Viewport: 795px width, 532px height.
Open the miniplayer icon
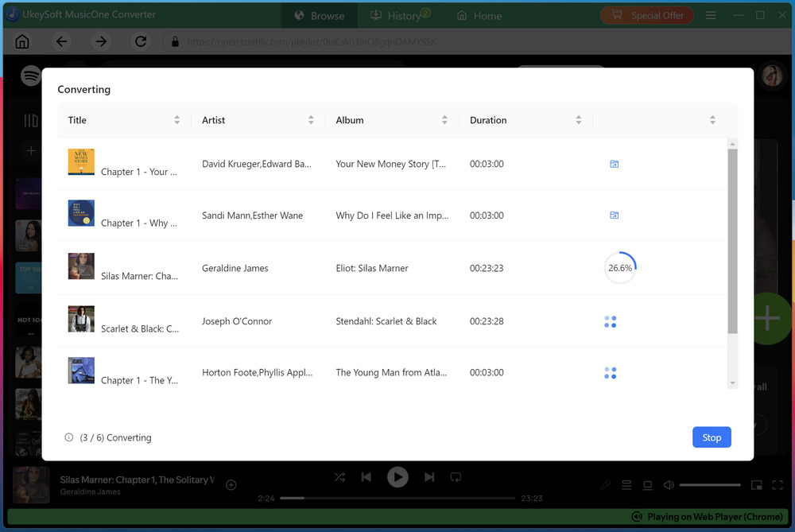[x=757, y=485]
